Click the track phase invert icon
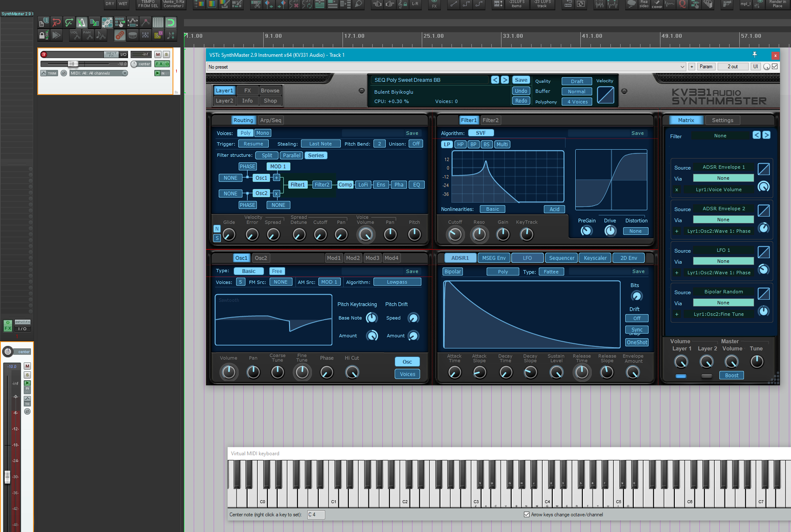This screenshot has width=791, height=532. 64,73
